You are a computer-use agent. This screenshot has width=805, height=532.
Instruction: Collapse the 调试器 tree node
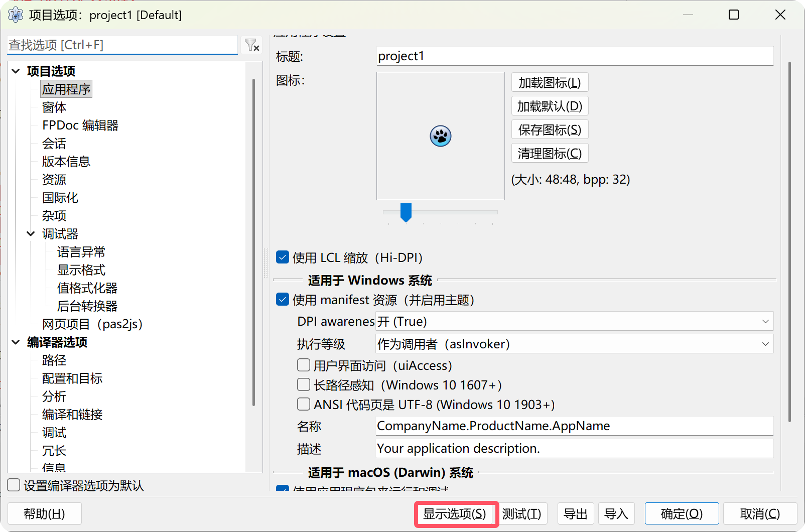point(31,233)
